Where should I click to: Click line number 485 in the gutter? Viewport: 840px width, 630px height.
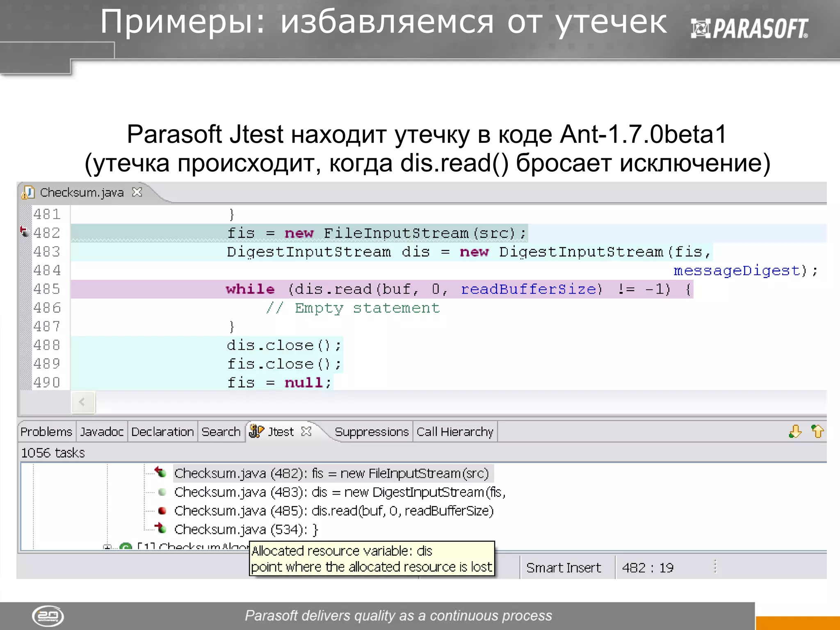coord(47,289)
